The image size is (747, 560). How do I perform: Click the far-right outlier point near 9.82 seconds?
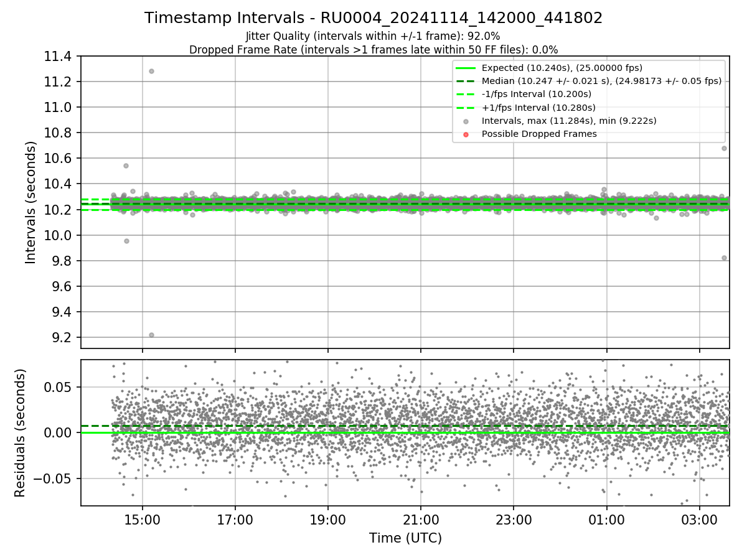click(x=724, y=258)
